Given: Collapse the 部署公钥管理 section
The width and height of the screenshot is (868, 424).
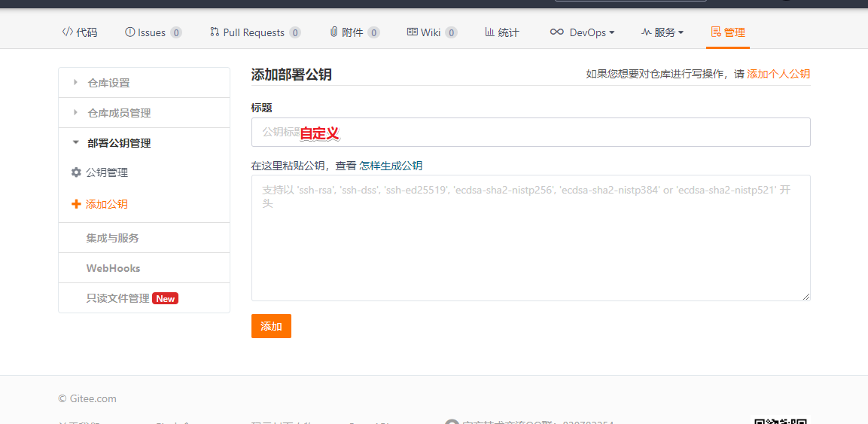Looking at the screenshot, I should 119,143.
